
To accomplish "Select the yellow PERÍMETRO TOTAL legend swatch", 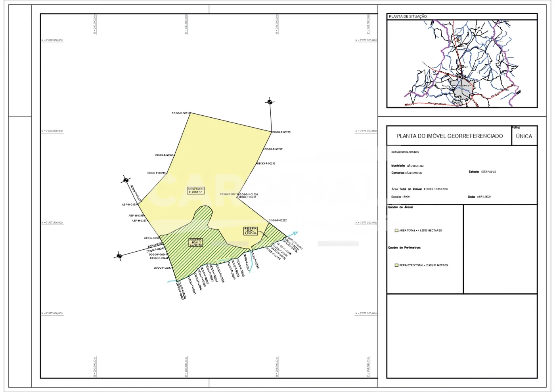I will 396,265.
